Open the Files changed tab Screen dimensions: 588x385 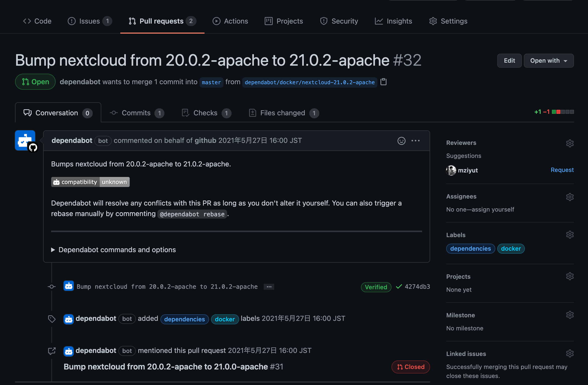[284, 113]
